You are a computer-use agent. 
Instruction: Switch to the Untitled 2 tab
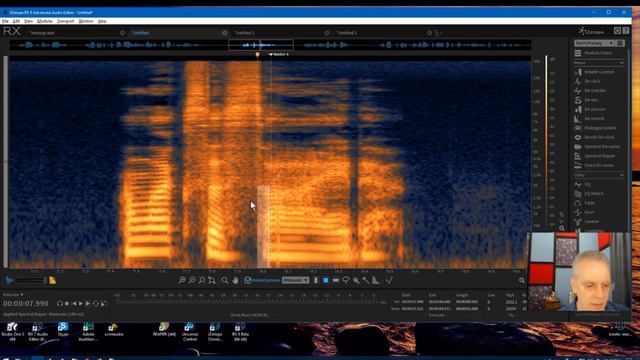(x=244, y=33)
